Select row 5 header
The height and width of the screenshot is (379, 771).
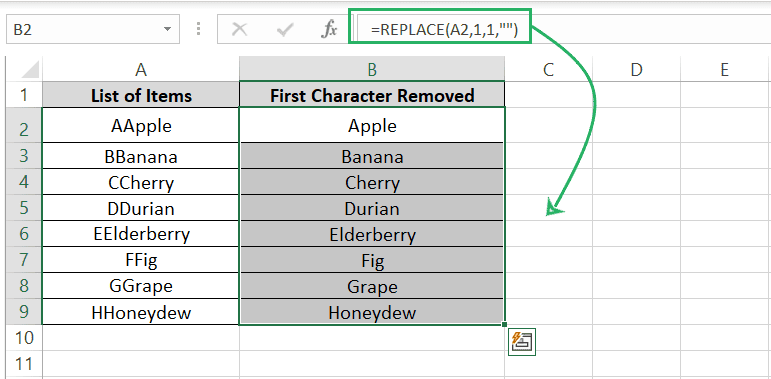[24, 208]
